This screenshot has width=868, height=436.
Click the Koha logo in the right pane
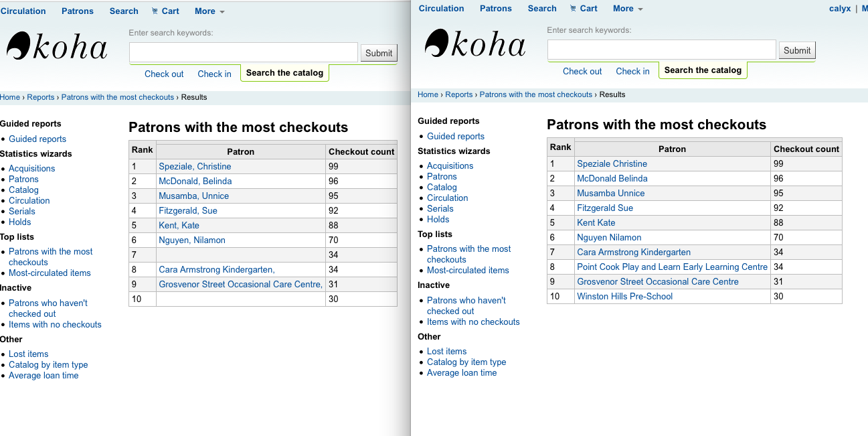point(474,44)
